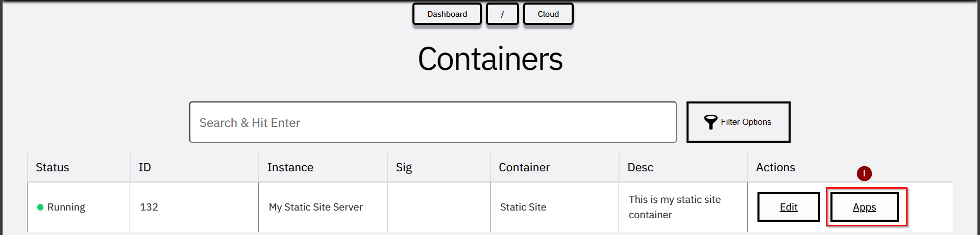Open Apps for container 132

click(864, 207)
